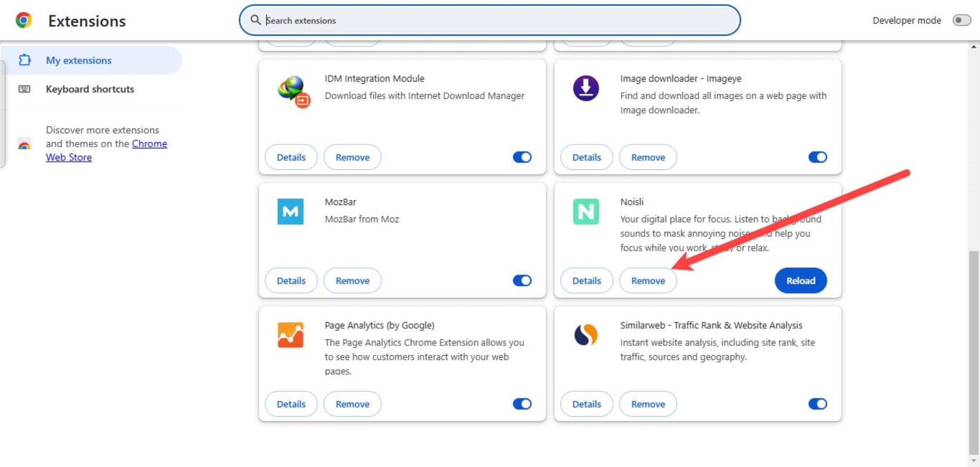Disable the IDM Integration Module extension
Image resolution: width=980 pixels, height=467 pixels.
522,157
